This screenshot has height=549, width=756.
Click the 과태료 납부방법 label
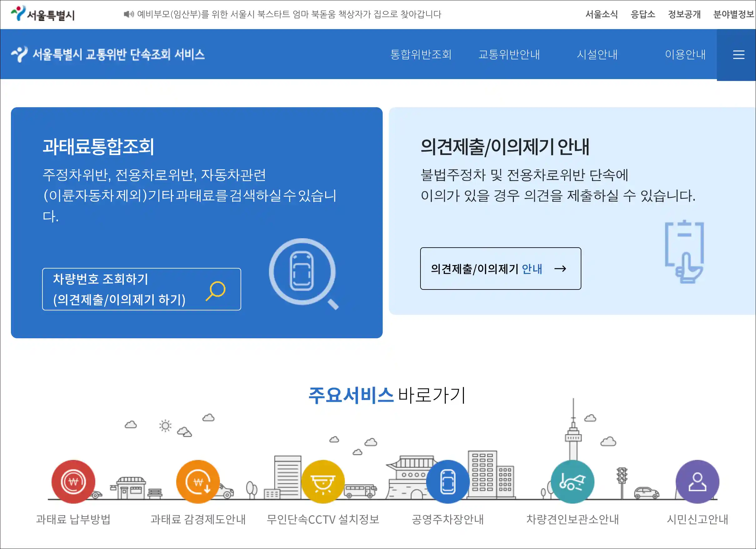click(x=73, y=519)
